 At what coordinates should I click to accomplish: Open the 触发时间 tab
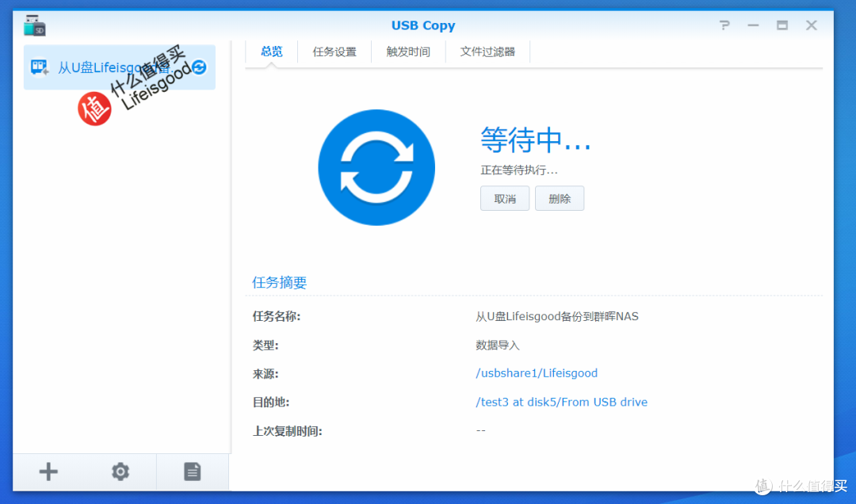[408, 52]
